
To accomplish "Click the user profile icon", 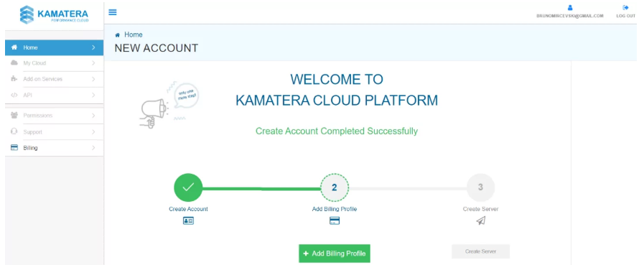I will pyautogui.click(x=570, y=7).
